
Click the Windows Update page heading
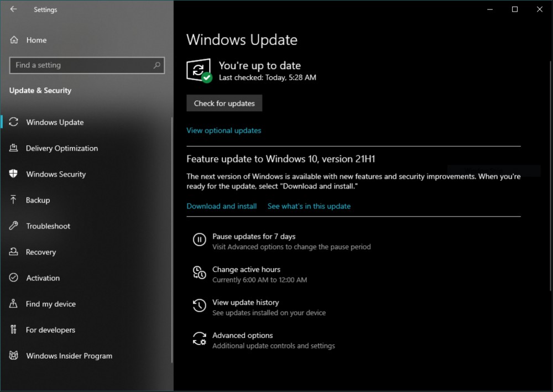(242, 40)
